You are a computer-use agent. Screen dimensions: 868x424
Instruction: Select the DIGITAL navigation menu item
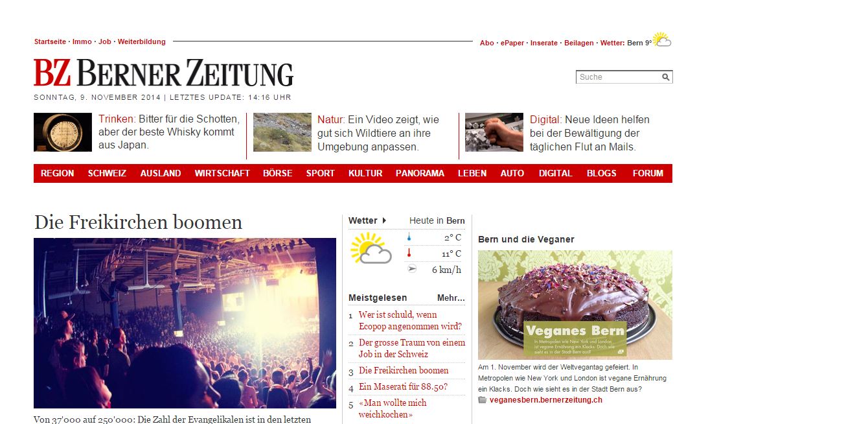coord(556,173)
